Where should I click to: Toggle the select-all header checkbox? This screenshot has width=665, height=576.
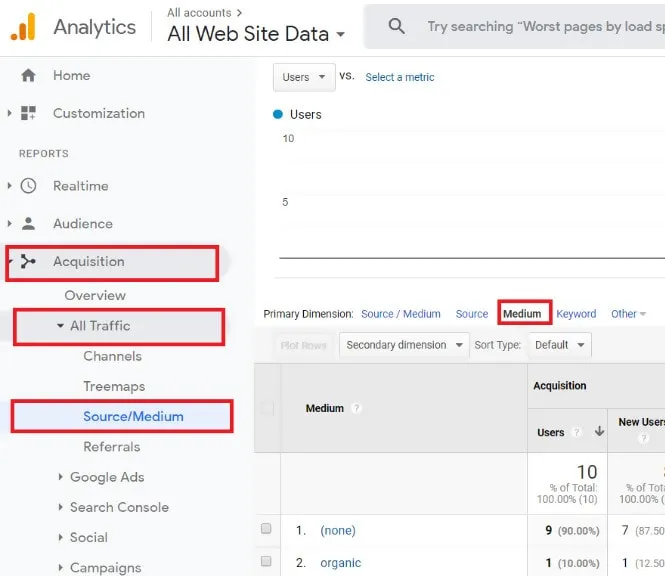(267, 408)
